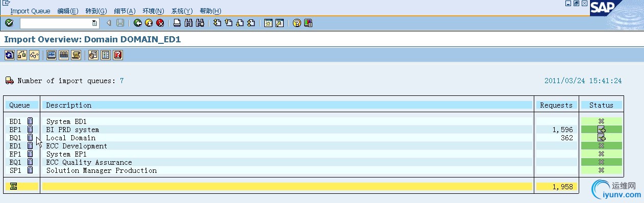Image resolution: width=644 pixels, height=203 pixels.
Task: Click the Refresh icon in application toolbar
Action: point(9,55)
